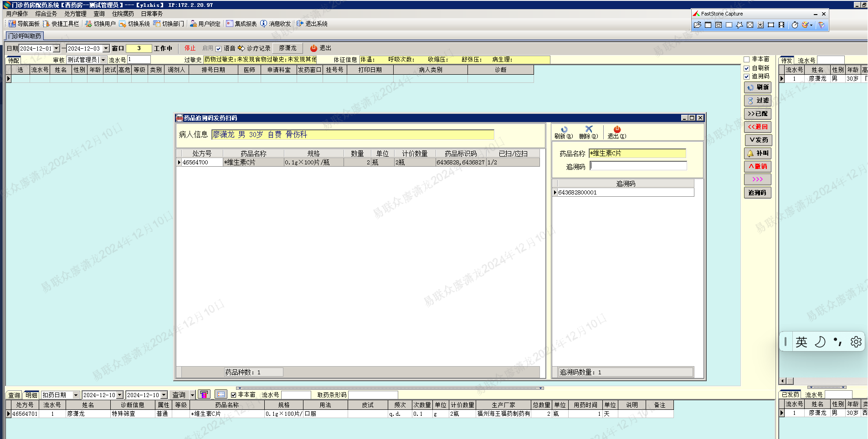Open the 日常事务 menu
868x439 pixels.
pyautogui.click(x=152, y=14)
